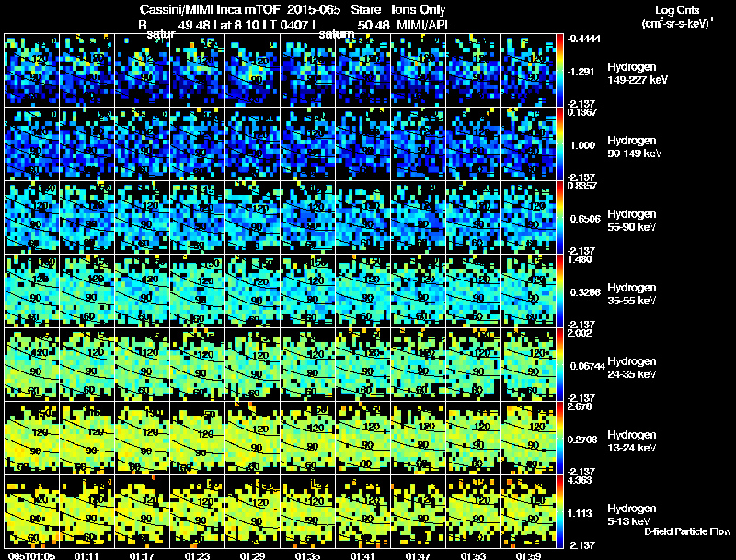Open the 149-227 keV panel for 065T01:05
This screenshot has height=560, width=736.
pyautogui.click(x=31, y=70)
